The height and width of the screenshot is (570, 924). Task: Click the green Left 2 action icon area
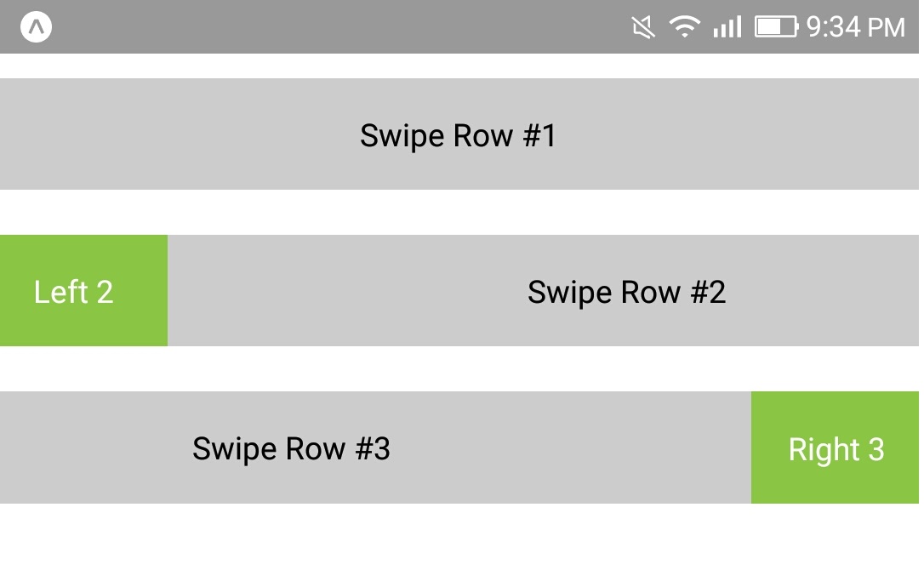pyautogui.click(x=83, y=290)
